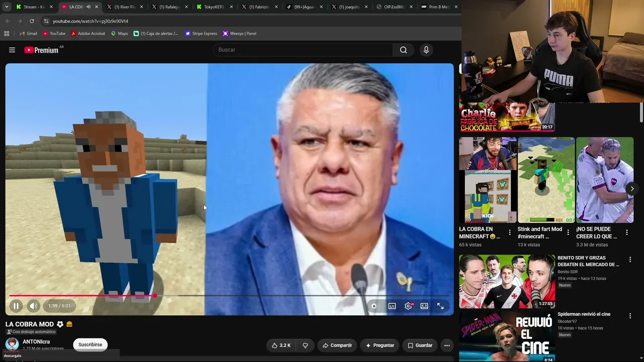Open the LA COBRA EN MINECRAFT short
644x362 pixels.
coord(488,180)
